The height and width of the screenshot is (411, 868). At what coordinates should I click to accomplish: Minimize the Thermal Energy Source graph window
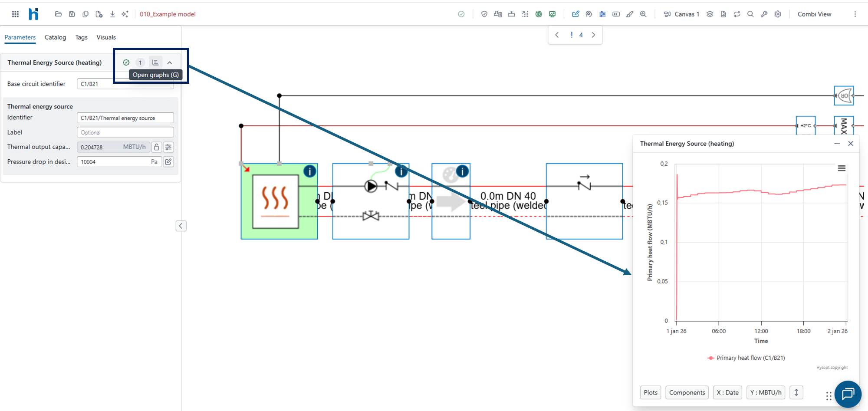click(837, 144)
